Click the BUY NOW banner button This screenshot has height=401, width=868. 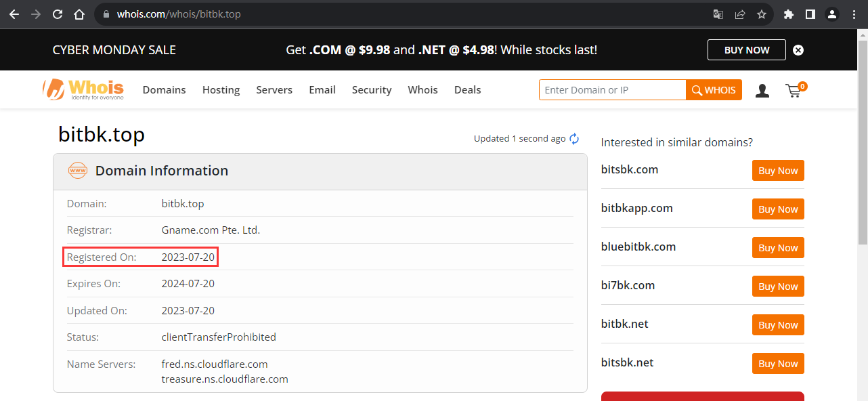pyautogui.click(x=747, y=50)
